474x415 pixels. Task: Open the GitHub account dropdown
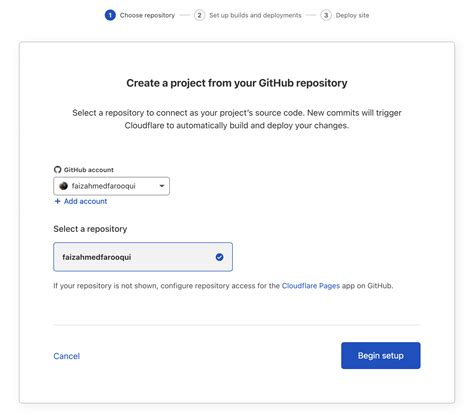click(111, 186)
